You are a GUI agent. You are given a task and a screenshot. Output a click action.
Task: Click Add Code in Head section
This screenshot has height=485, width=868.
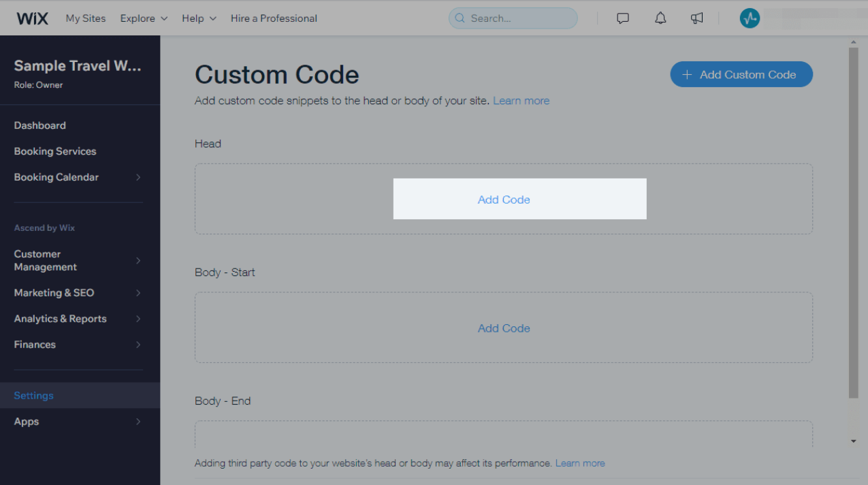pyautogui.click(x=504, y=200)
